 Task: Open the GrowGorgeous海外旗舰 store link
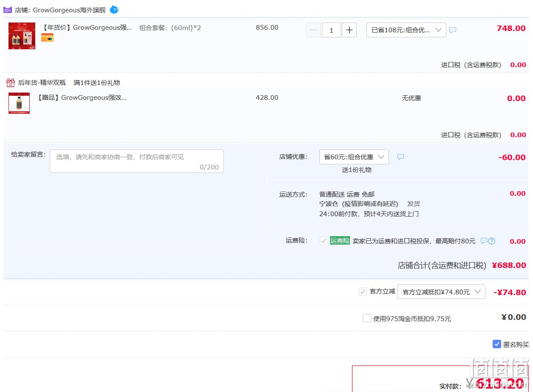(x=69, y=10)
